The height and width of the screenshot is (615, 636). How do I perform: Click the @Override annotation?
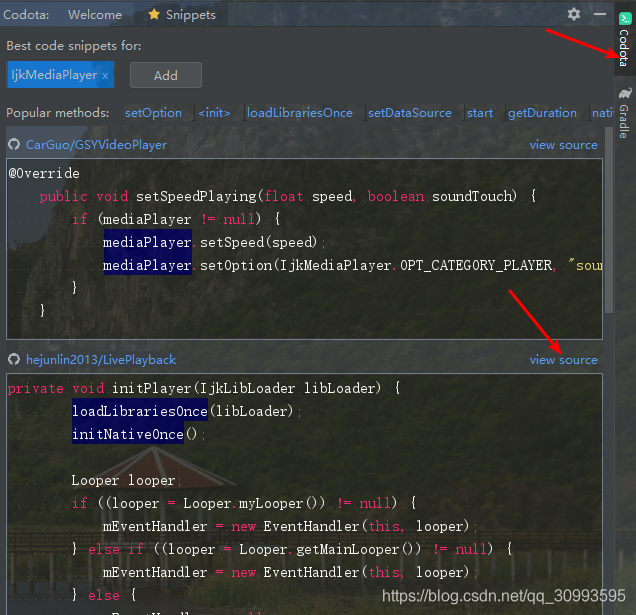[44, 174]
